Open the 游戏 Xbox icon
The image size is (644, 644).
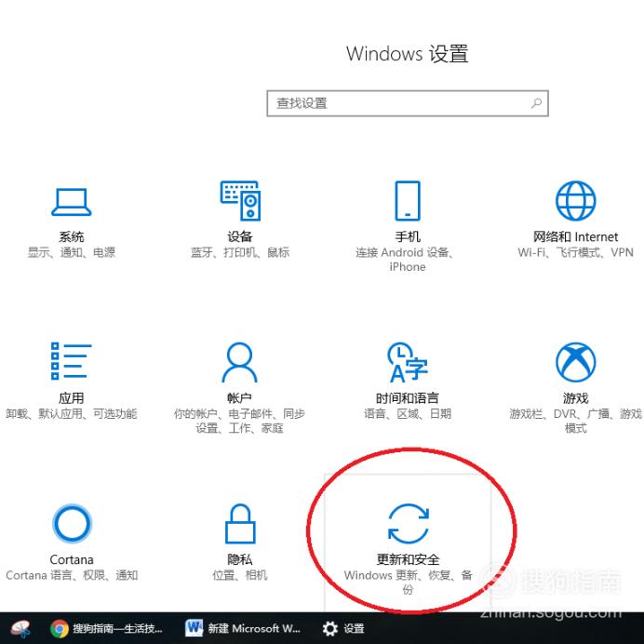pos(575,362)
